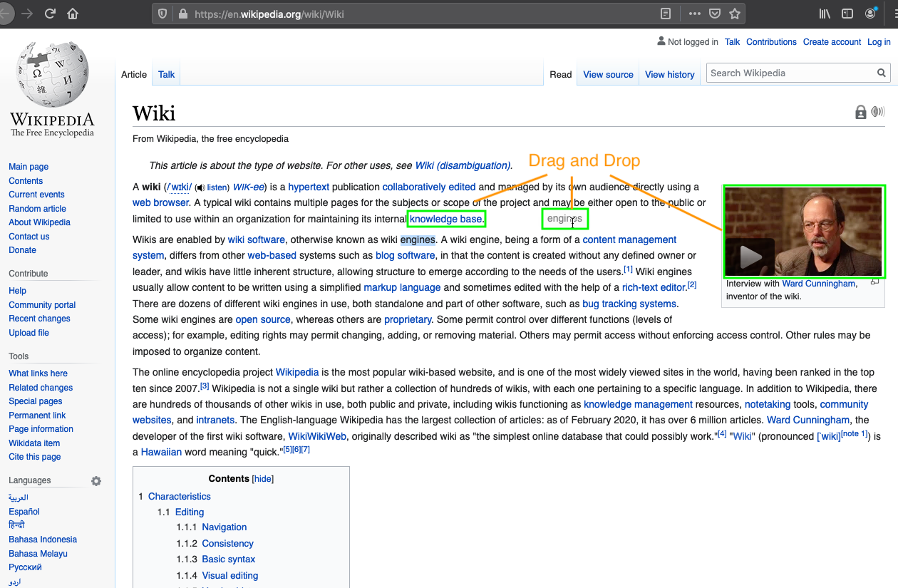This screenshot has width=898, height=588.
Task: Toggle reader view icon in address bar
Action: click(x=665, y=14)
